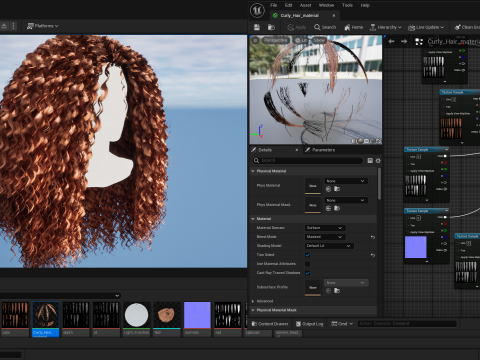480x360 pixels.
Task: Select the sphere preview shape icon
Action: (x=360, y=141)
